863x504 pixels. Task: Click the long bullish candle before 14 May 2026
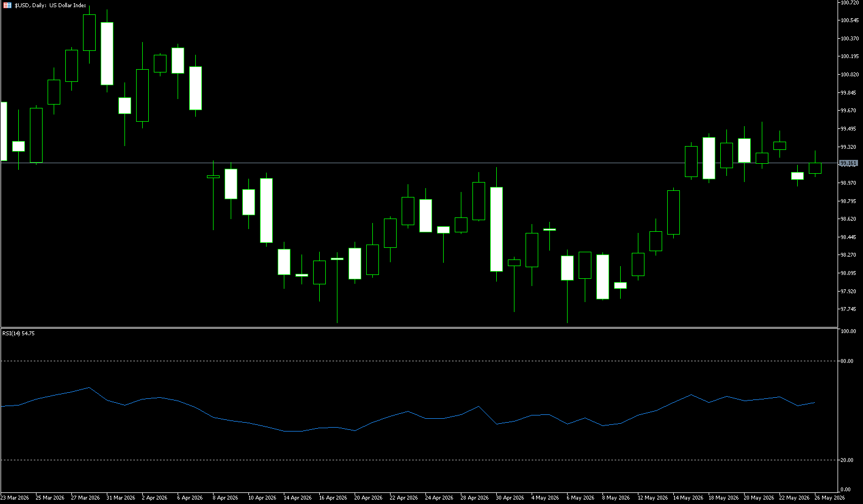pos(673,212)
